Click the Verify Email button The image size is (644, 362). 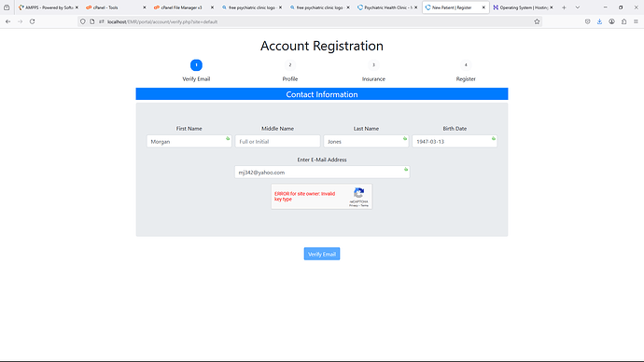pyautogui.click(x=322, y=254)
